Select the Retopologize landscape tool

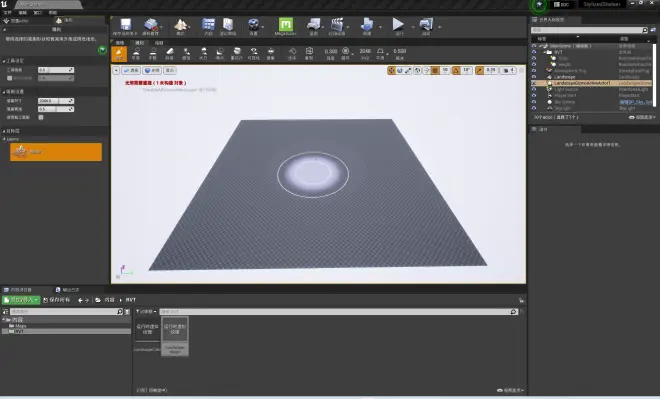point(237,53)
